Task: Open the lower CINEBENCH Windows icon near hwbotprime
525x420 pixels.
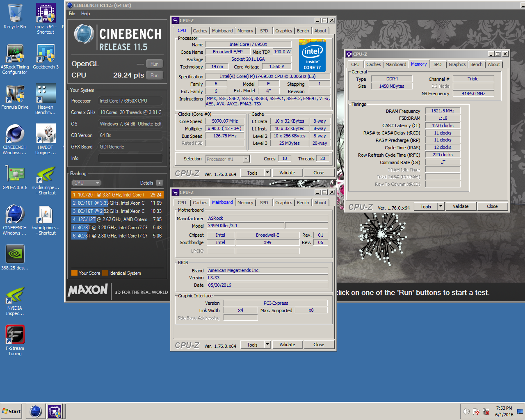Action: (x=15, y=220)
